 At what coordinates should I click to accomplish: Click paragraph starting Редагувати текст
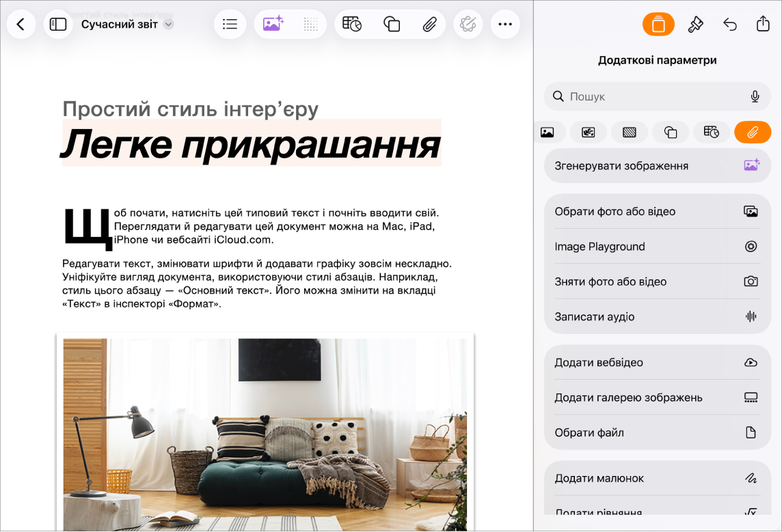point(256,283)
